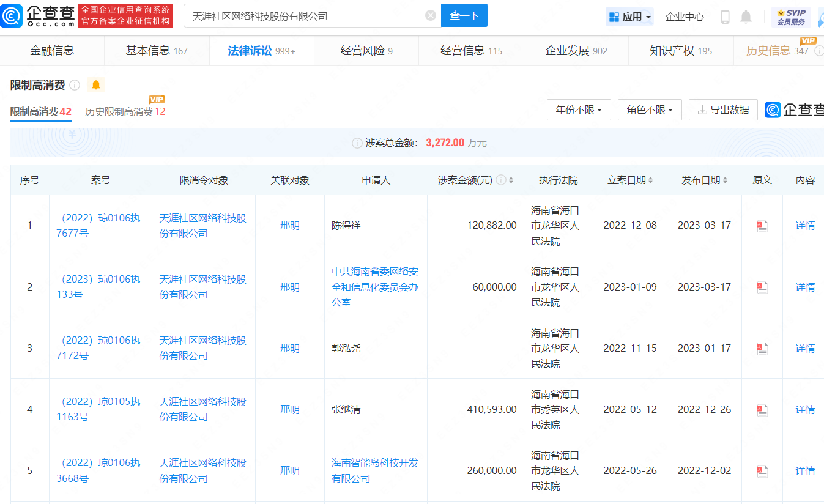
Task: Open the 年份不限 dropdown
Action: [x=579, y=109]
